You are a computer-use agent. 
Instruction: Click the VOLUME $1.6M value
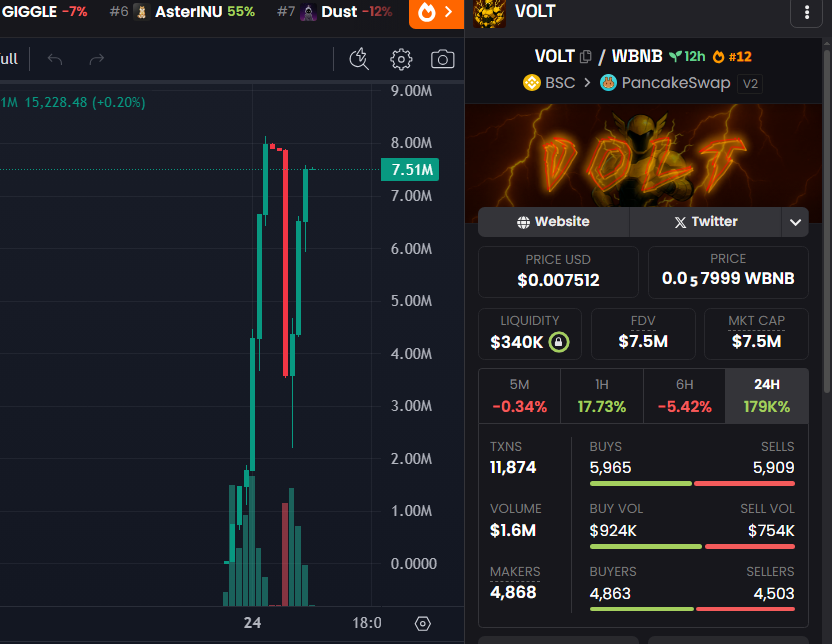tap(513, 530)
